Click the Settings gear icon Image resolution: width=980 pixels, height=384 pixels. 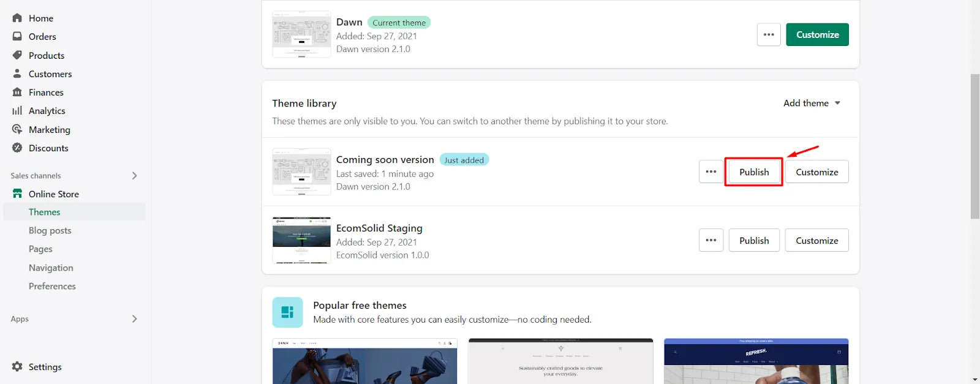pos(17,366)
